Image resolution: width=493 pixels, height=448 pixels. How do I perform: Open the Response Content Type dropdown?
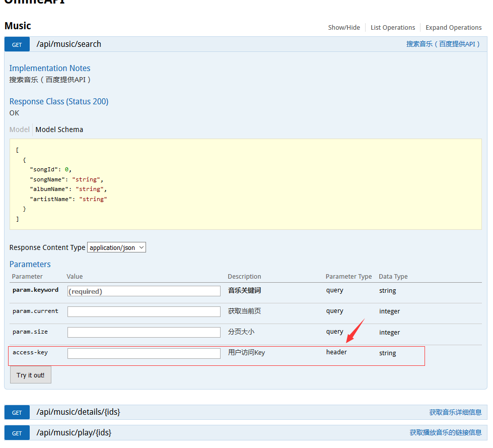[x=116, y=247]
